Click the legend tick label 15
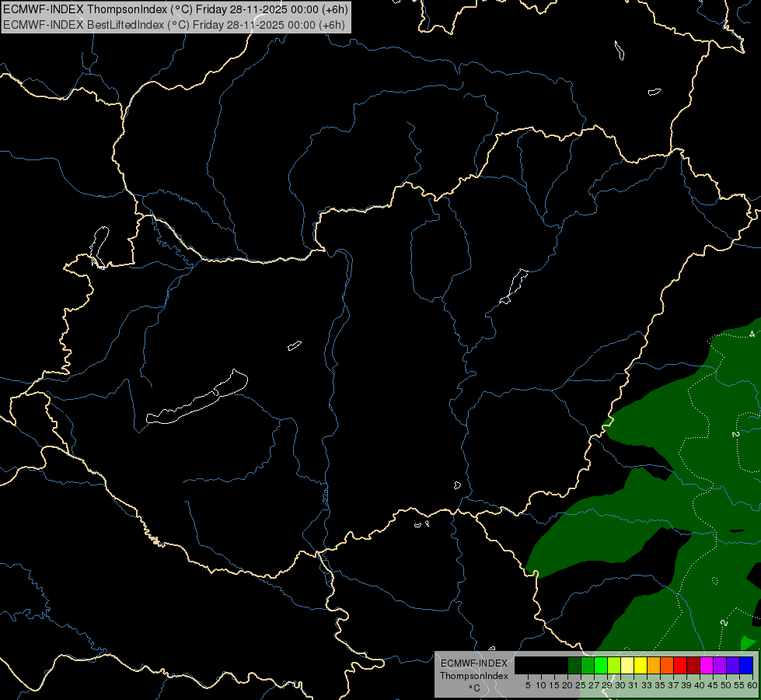 (x=554, y=685)
